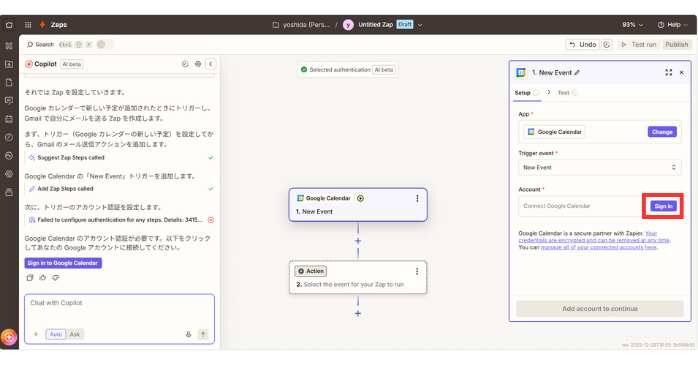Click the Selected authentication status badge
This screenshot has width=698, height=365.
(x=348, y=70)
